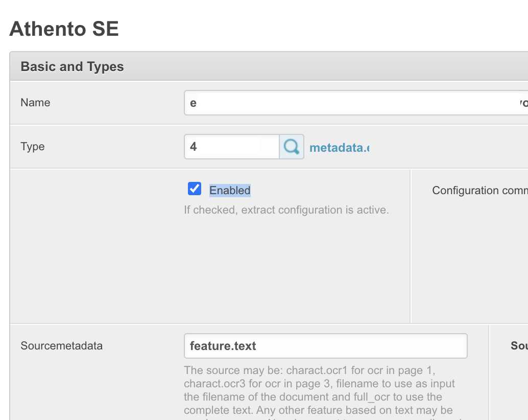Image resolution: width=528 pixels, height=420 pixels.
Task: Toggle the Enabled checkbox
Action: (195, 189)
